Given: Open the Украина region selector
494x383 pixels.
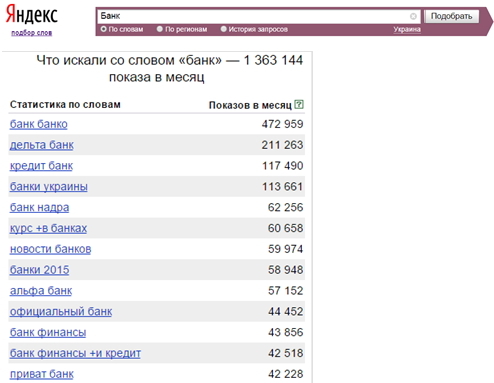Looking at the screenshot, I should click(x=407, y=29).
